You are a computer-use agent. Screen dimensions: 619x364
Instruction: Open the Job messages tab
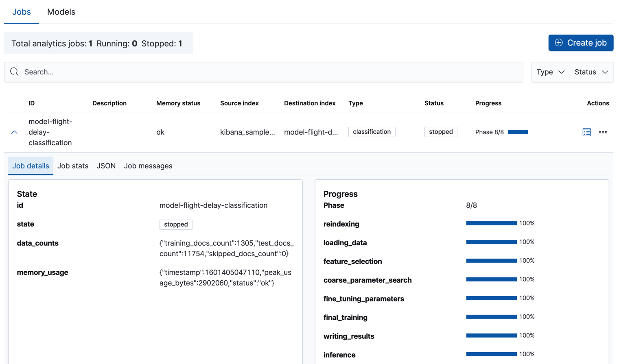pyautogui.click(x=148, y=166)
